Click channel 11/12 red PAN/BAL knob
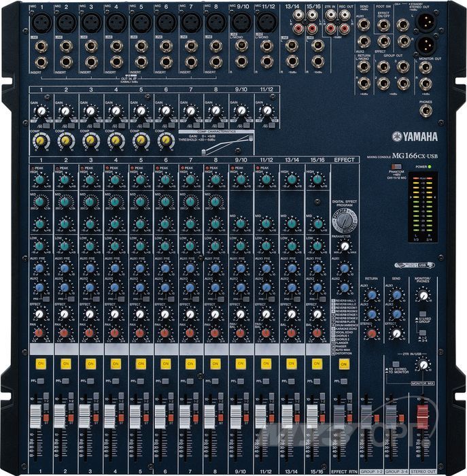The image size is (467, 476). [x=266, y=333]
